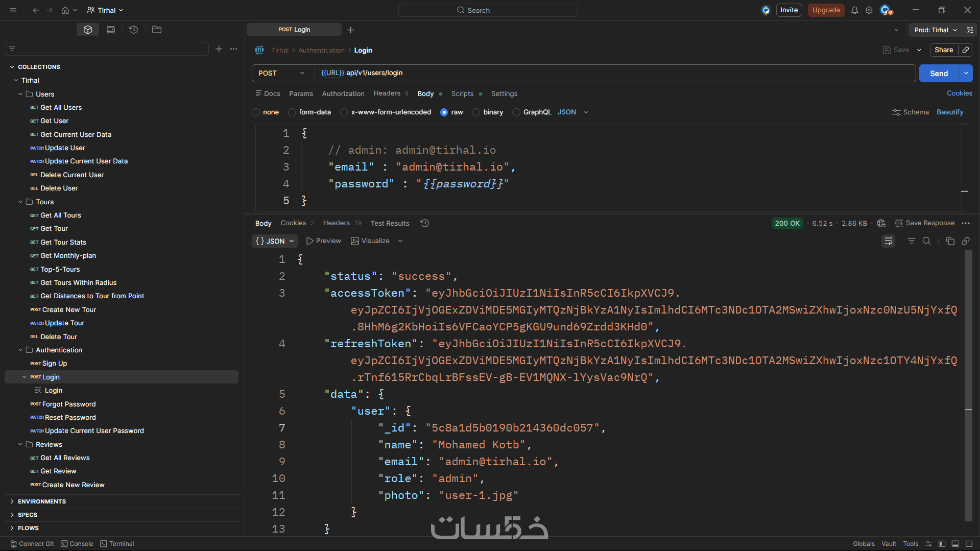Select the form-data body type radio
Screen dimensions: 980x551
[292, 112]
